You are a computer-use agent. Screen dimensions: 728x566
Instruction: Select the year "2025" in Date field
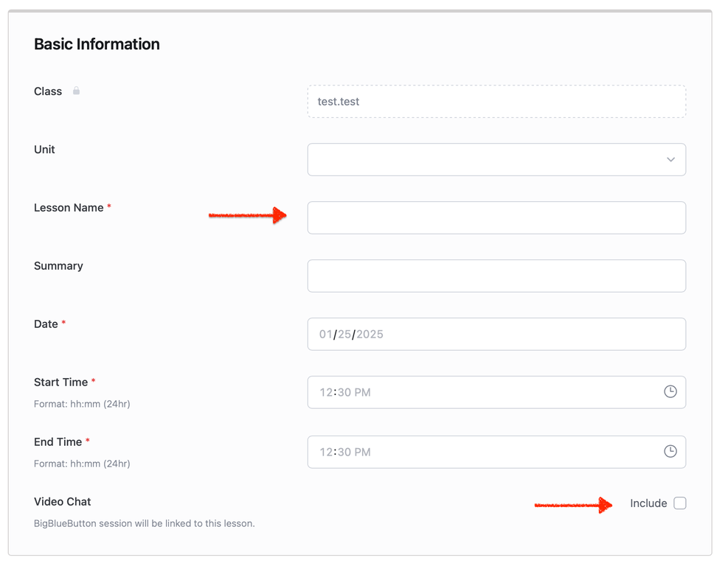click(370, 335)
